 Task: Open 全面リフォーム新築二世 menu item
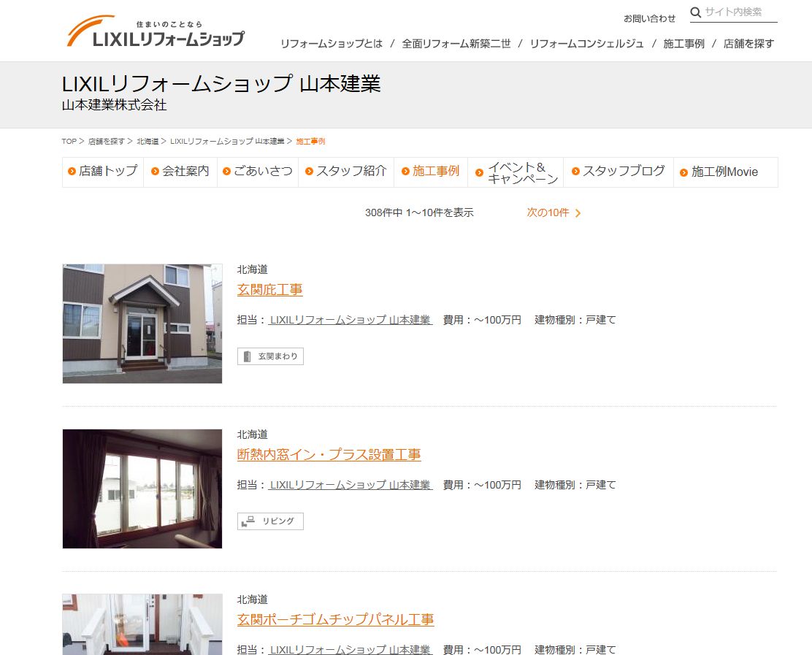(456, 44)
